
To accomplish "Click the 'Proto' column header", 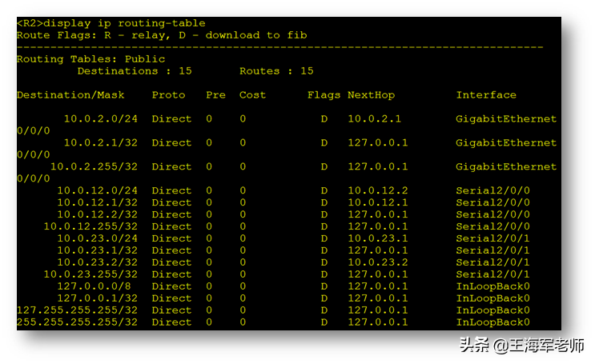I will (x=168, y=94).
